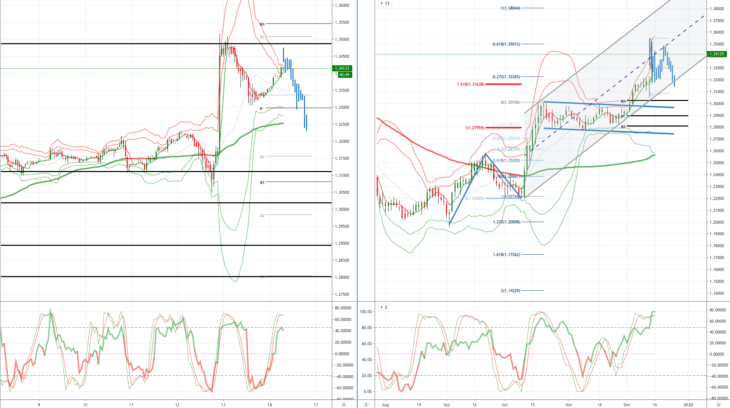
Task: Click the P pivot point label on left chart
Action: point(261,109)
